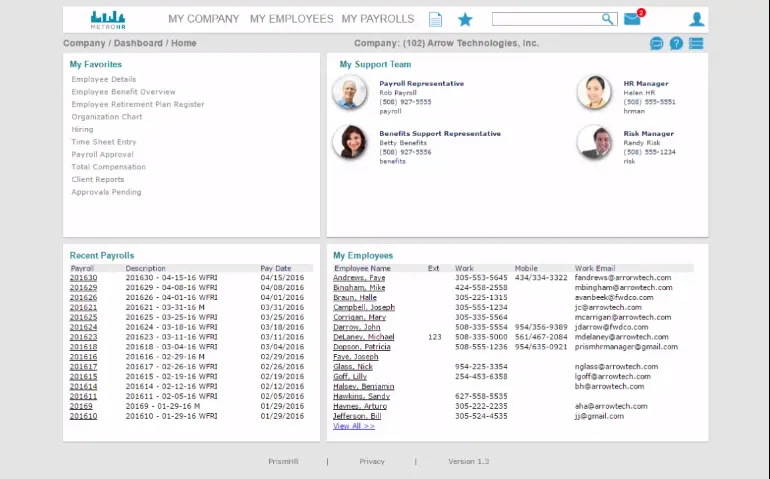Click the favorites star icon
This screenshot has width=770, height=479.
(x=465, y=20)
